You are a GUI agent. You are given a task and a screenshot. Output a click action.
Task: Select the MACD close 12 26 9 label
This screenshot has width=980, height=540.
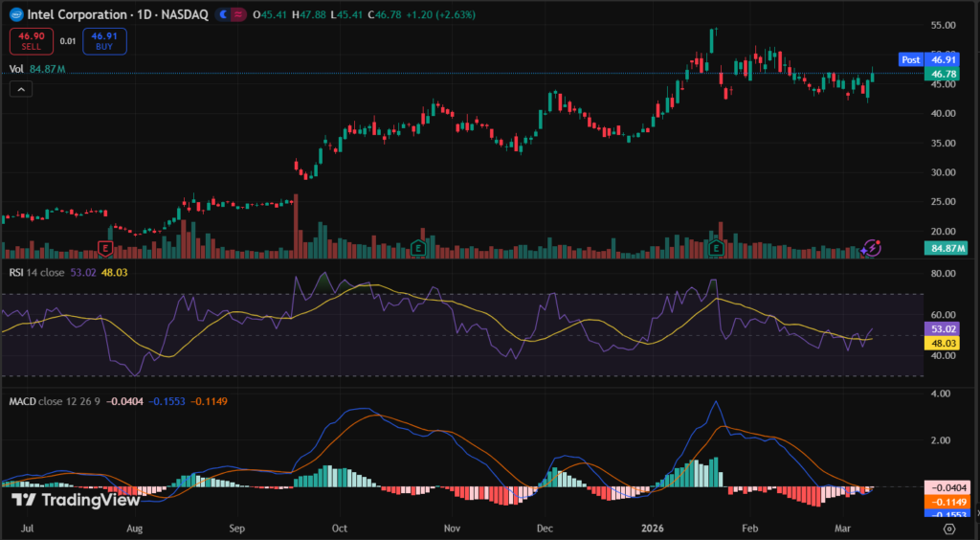(53, 399)
